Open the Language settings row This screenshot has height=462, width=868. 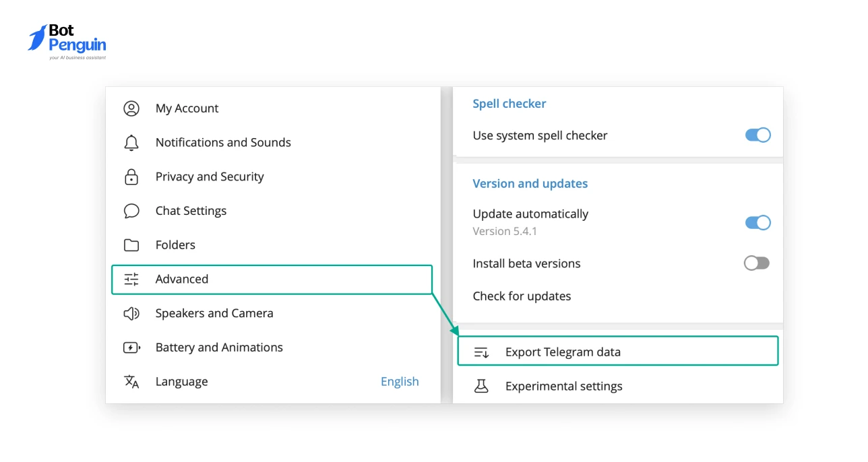(273, 382)
